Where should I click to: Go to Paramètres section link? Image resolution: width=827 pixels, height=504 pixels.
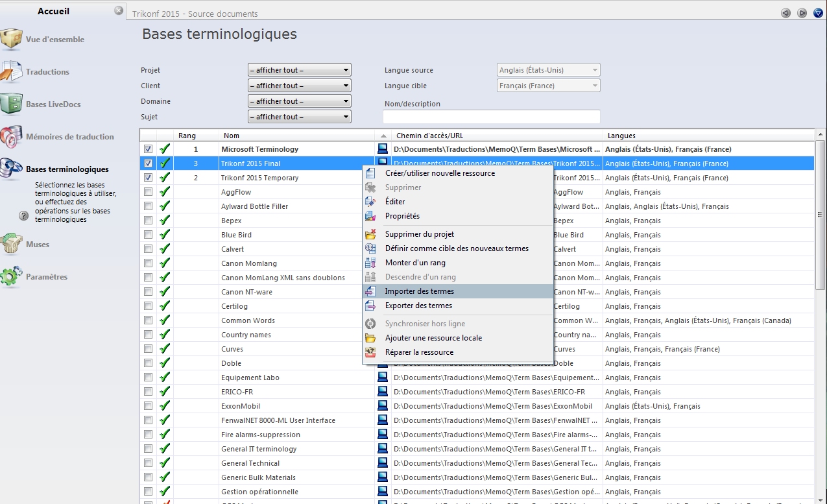pyautogui.click(x=47, y=277)
